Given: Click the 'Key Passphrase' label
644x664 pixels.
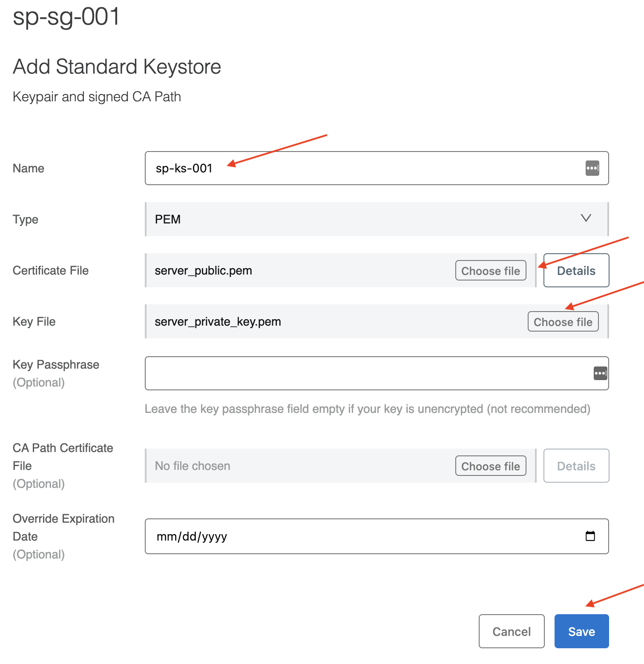Looking at the screenshot, I should coord(56,365).
